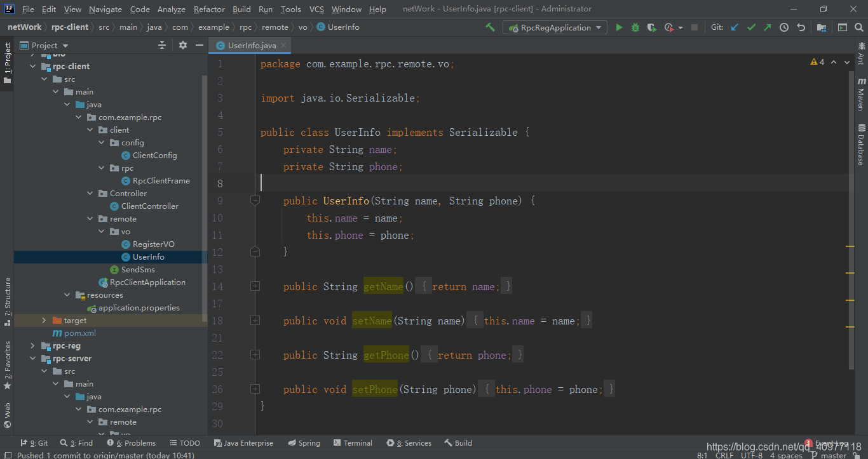Viewport: 868px width, 459px height.
Task: Collapse the config folder in tree
Action: pos(102,142)
